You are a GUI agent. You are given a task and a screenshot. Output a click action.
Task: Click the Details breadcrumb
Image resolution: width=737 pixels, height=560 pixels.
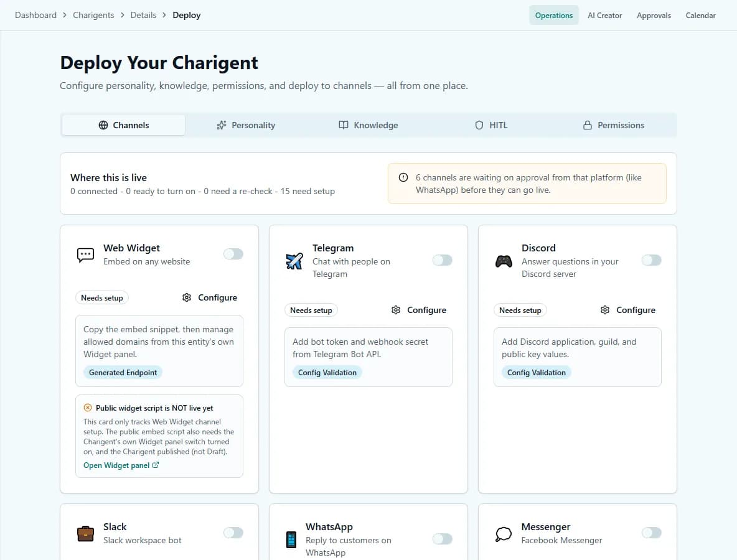pos(143,15)
